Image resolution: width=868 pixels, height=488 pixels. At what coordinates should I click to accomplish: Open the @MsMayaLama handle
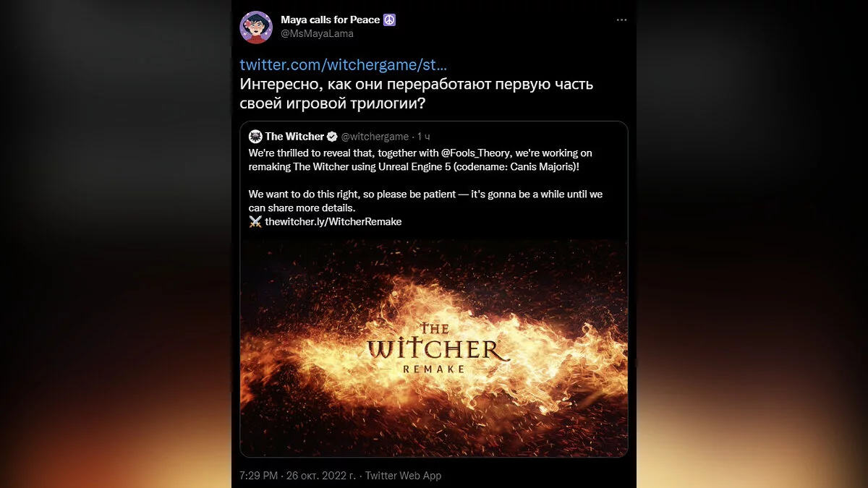tap(311, 33)
